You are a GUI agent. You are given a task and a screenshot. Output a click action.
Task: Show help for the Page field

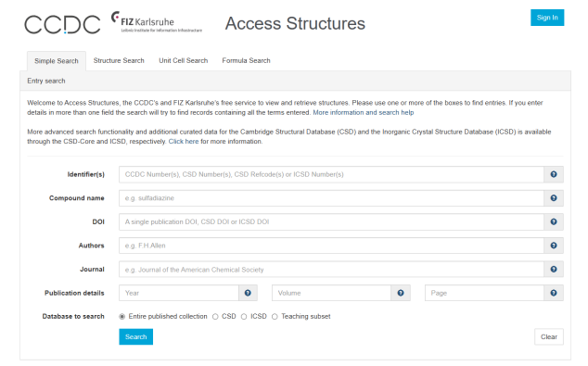coord(554,293)
